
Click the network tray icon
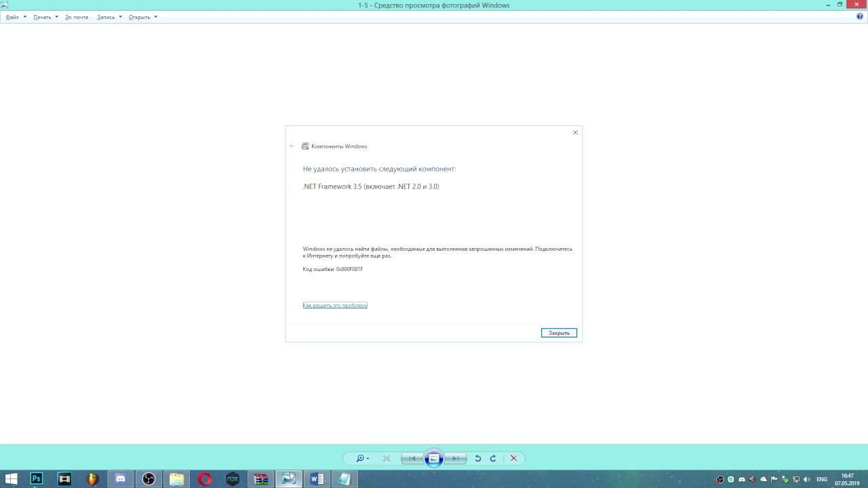(x=796, y=479)
